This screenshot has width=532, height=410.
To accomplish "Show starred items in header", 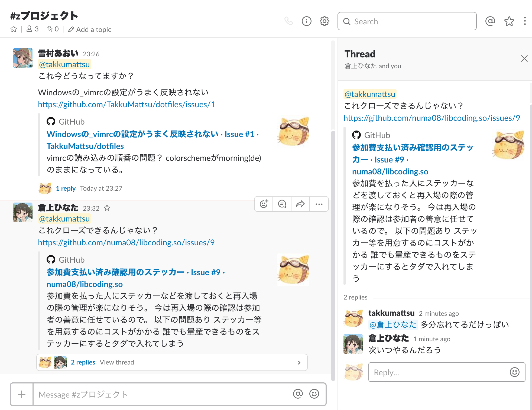I will click(x=509, y=21).
